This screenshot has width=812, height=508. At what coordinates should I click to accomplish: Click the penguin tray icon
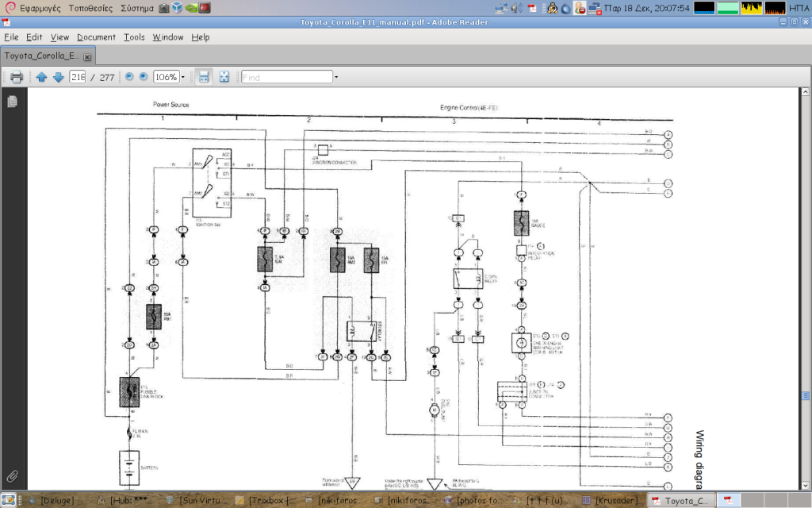(x=553, y=8)
